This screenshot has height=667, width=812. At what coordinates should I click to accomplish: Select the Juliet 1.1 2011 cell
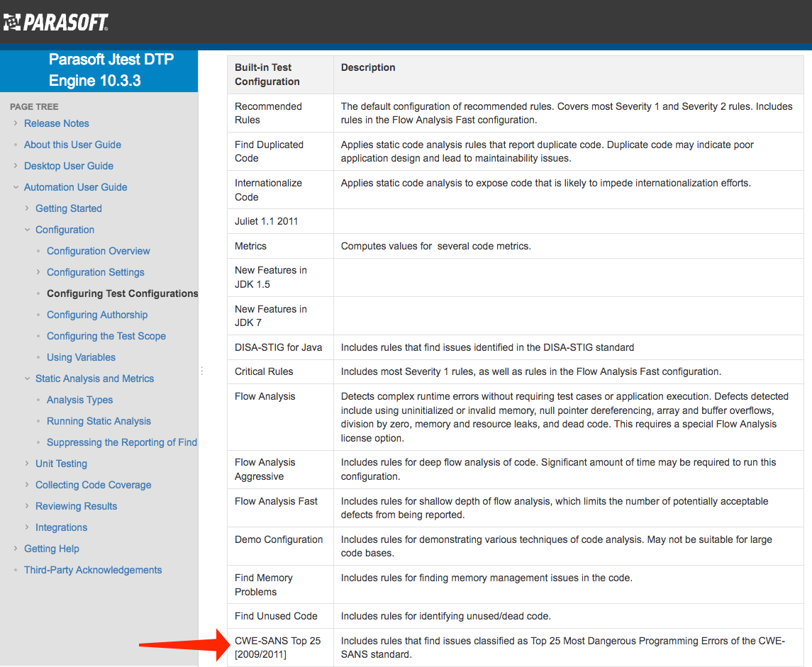[280, 221]
